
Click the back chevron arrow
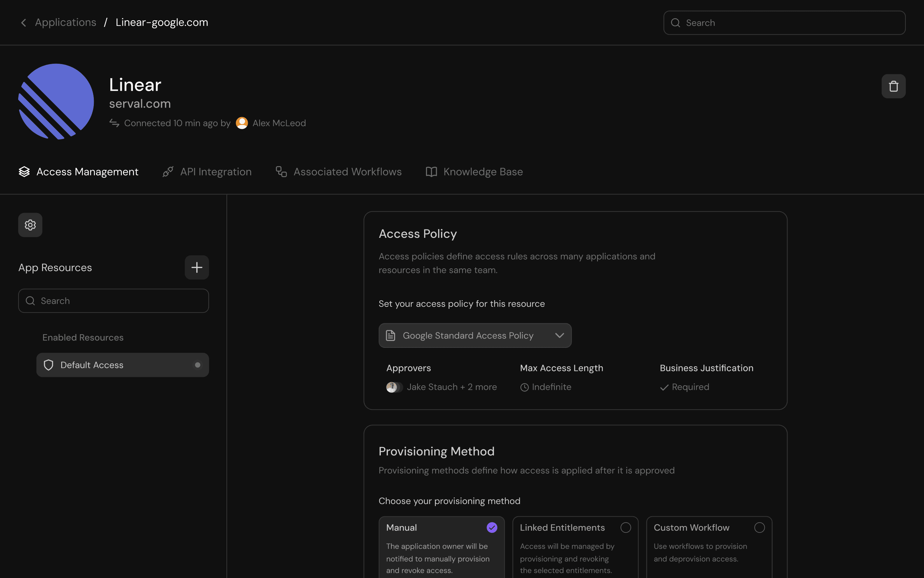24,23
